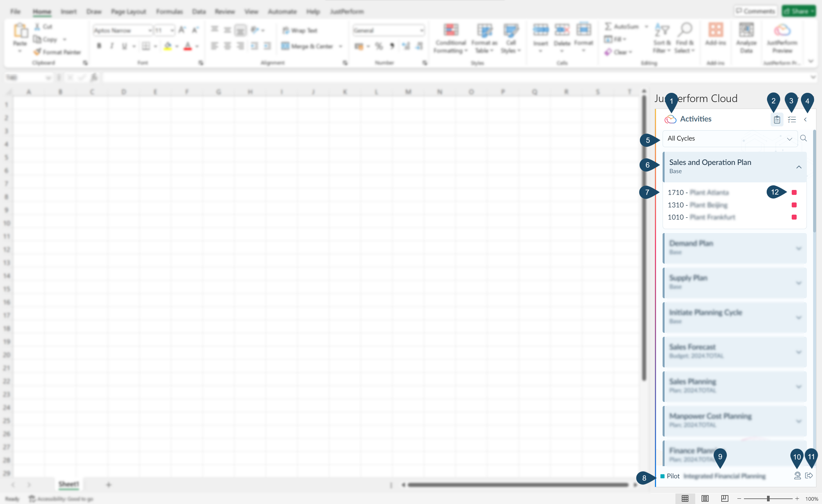Expand the Demand Plan section

click(799, 248)
